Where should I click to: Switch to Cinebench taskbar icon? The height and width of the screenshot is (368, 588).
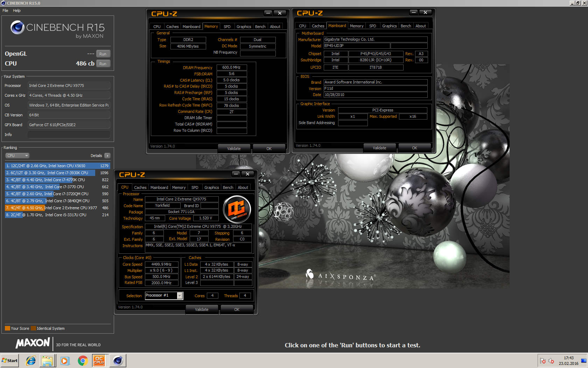tap(118, 361)
